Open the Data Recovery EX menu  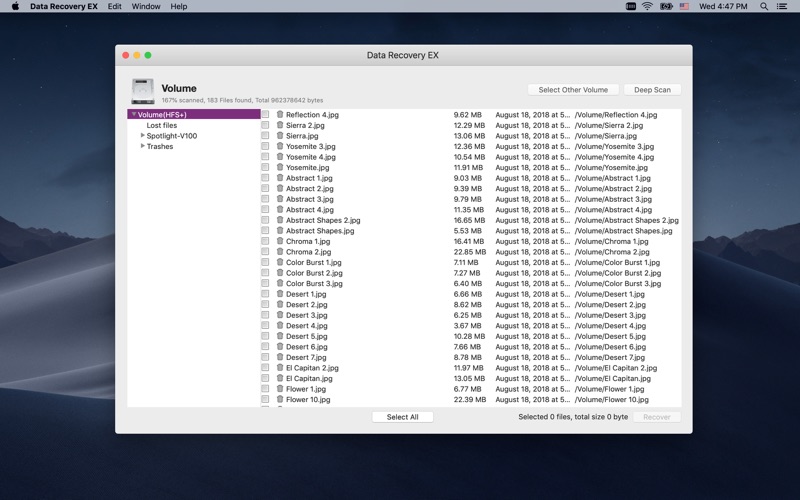coord(64,6)
